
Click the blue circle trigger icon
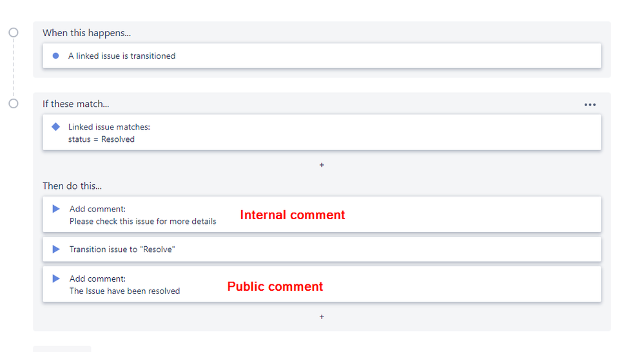[x=56, y=56]
